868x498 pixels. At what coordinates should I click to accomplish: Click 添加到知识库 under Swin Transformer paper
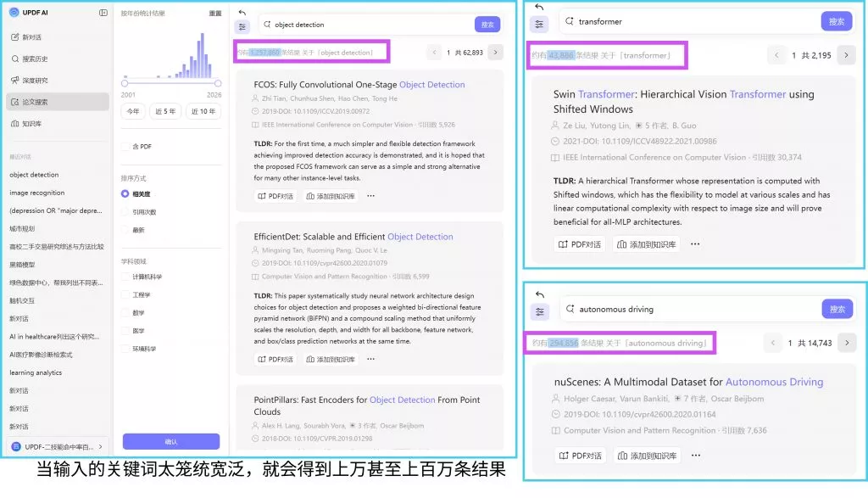point(646,244)
